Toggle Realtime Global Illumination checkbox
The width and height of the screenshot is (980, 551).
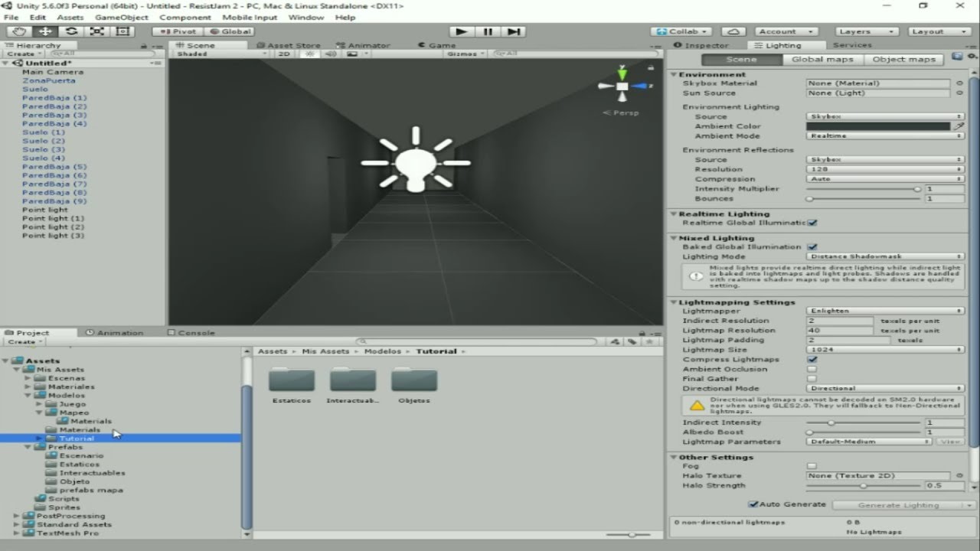tap(812, 223)
